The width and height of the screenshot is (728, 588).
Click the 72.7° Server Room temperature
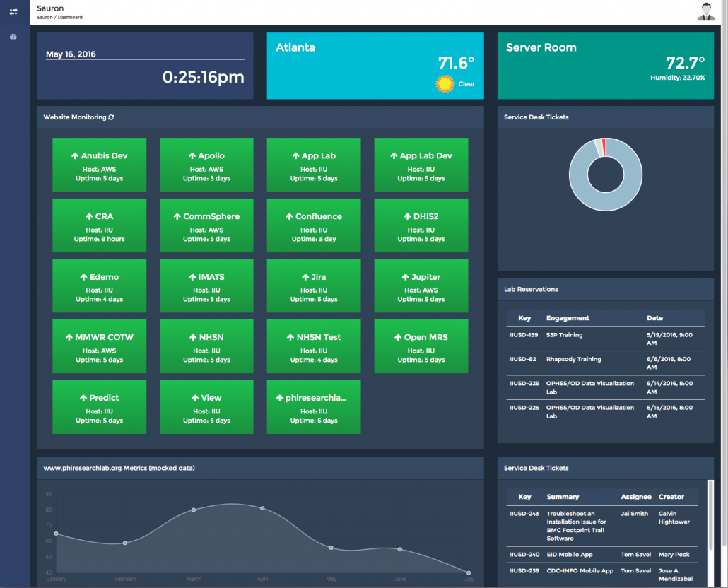pos(686,63)
